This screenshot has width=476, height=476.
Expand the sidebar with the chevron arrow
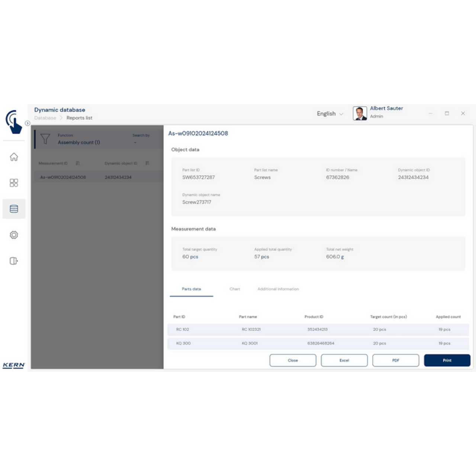[x=28, y=123]
